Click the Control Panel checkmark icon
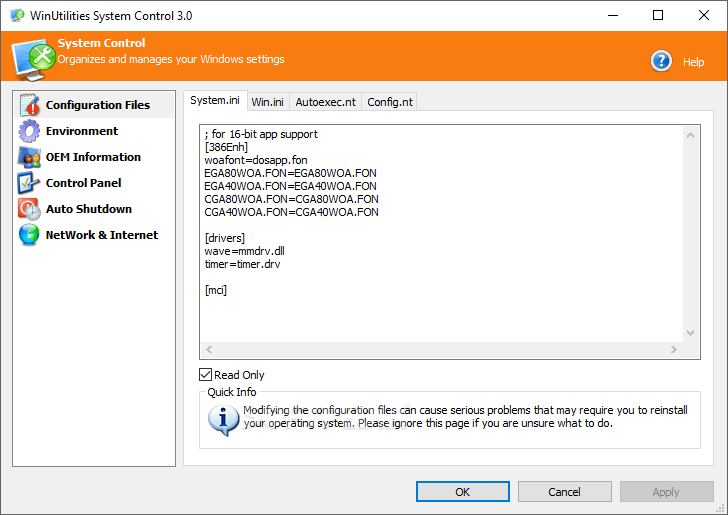This screenshot has height=515, width=728. point(29,183)
